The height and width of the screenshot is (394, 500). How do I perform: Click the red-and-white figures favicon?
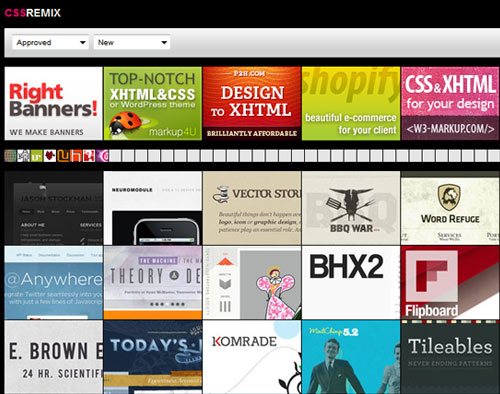pos(89,156)
